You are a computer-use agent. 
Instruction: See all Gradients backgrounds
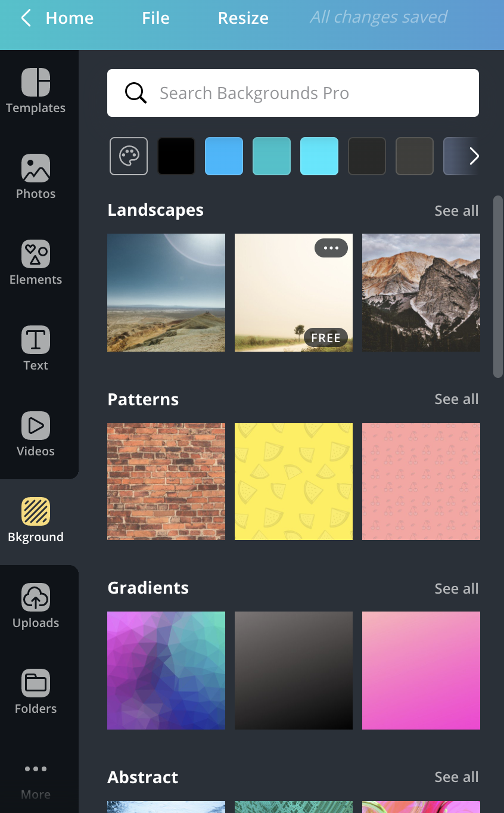coord(456,588)
